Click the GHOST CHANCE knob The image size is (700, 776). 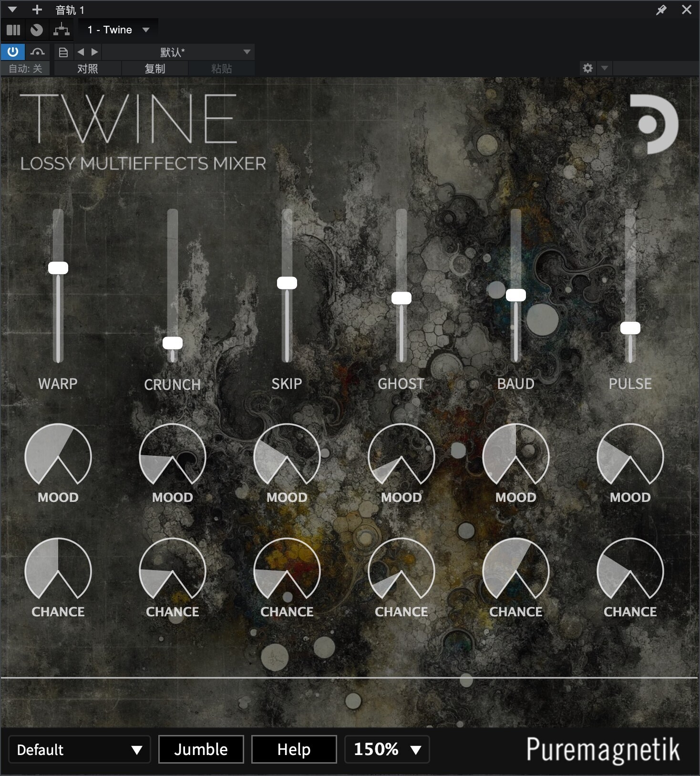(401, 569)
